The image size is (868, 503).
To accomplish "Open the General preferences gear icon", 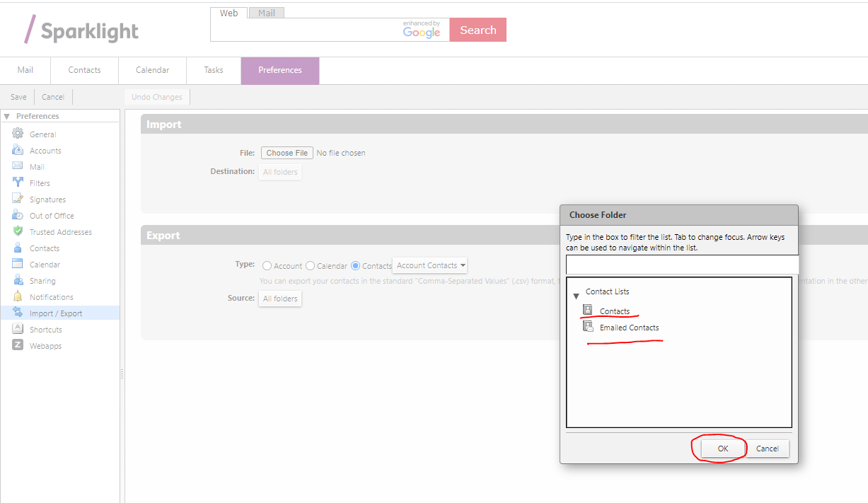I will (x=18, y=134).
